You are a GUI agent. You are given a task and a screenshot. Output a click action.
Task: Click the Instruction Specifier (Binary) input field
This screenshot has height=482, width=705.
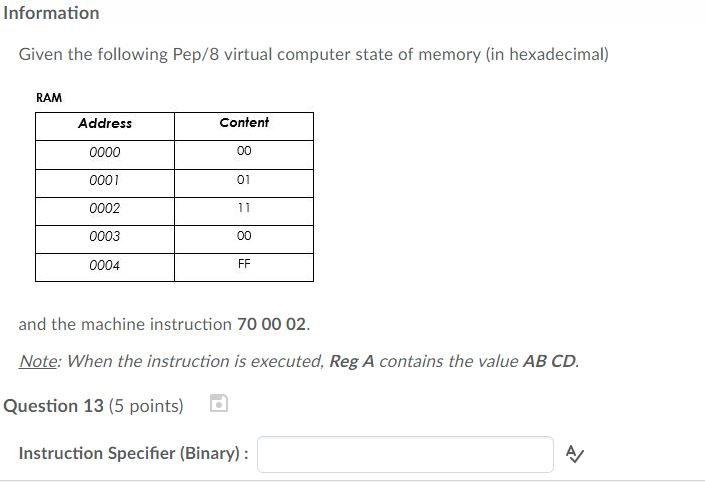[x=405, y=454]
